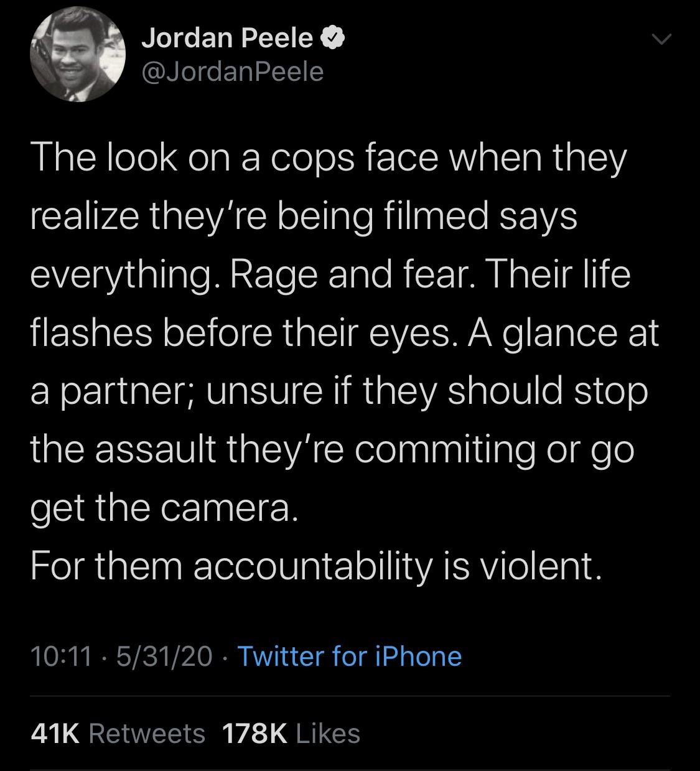Click the Twitter for iPhone source link
This screenshot has height=771, width=700.
click(349, 657)
